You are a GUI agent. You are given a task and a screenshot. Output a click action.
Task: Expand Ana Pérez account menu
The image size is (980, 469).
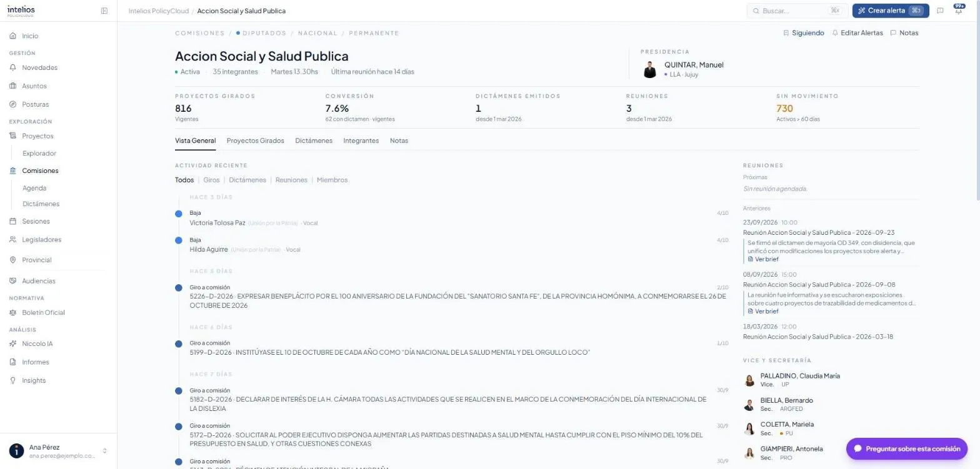(x=58, y=451)
